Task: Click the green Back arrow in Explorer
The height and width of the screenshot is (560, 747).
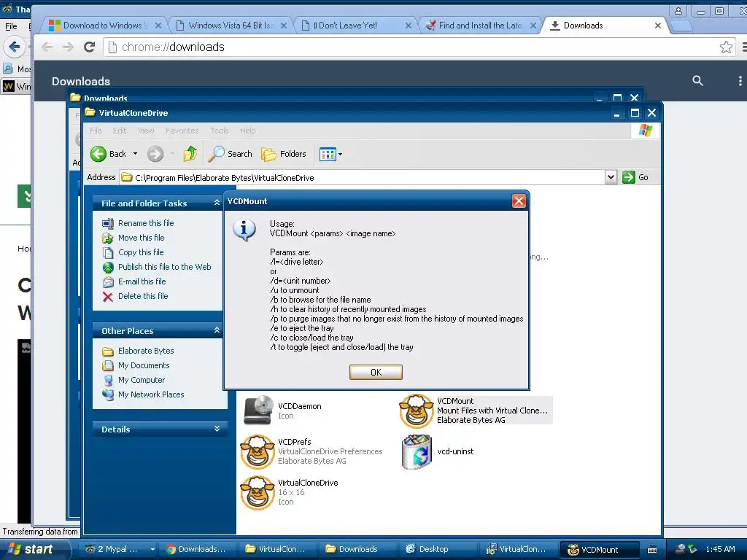Action: (x=98, y=154)
